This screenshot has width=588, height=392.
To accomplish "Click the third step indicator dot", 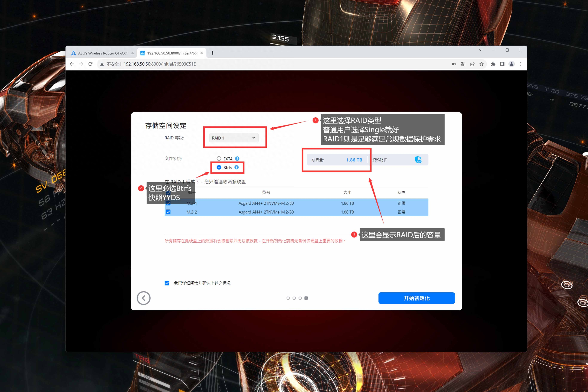I will point(300,298).
